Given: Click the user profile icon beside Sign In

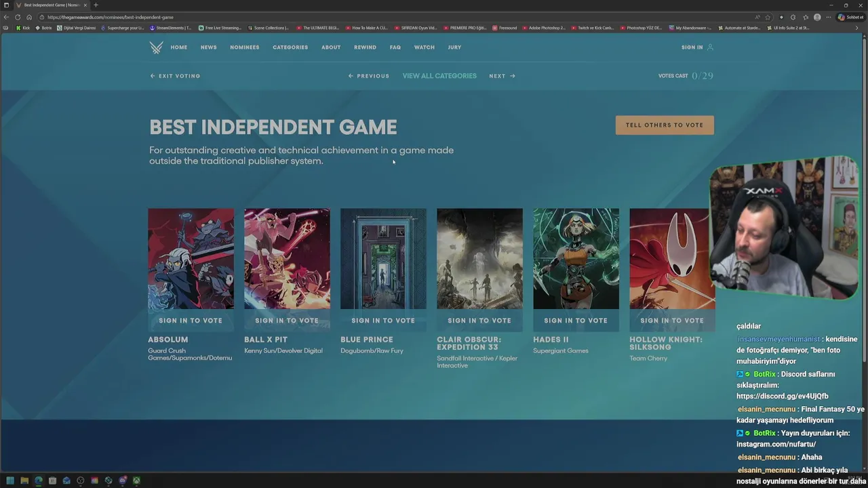Looking at the screenshot, I should 710,47.
